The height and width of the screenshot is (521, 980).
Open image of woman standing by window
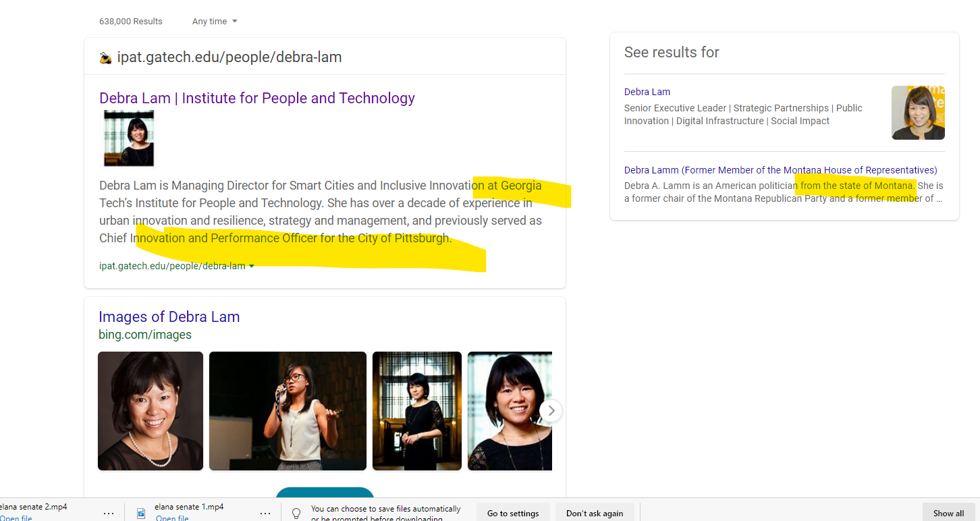pos(417,411)
